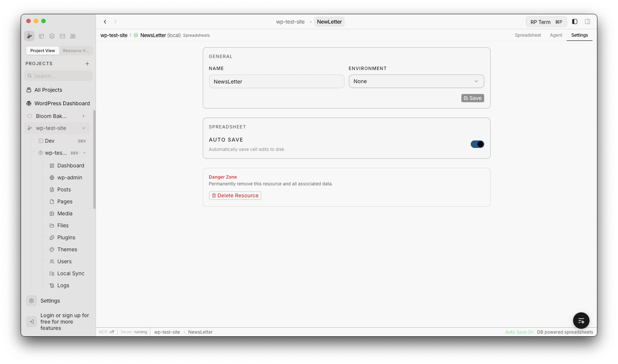Viewport: 618px width, 364px height.
Task: Click Auto Save On in the status bar
Action: 519,332
